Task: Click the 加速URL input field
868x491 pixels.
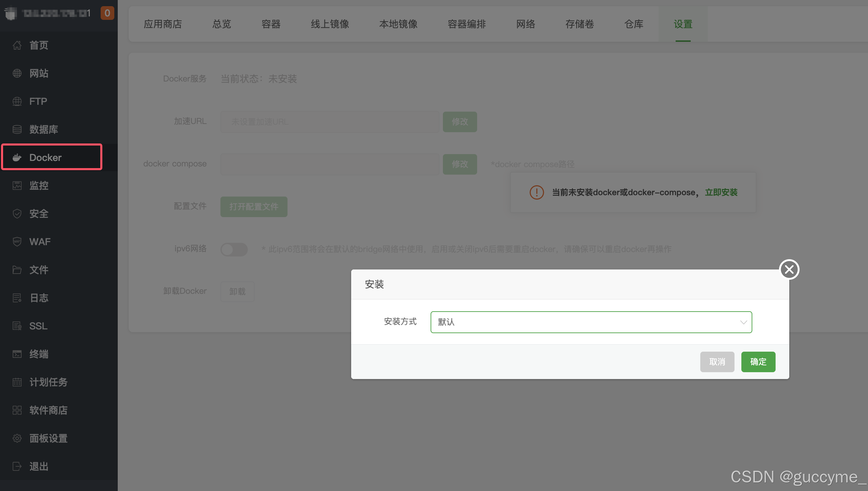Action: pyautogui.click(x=330, y=122)
